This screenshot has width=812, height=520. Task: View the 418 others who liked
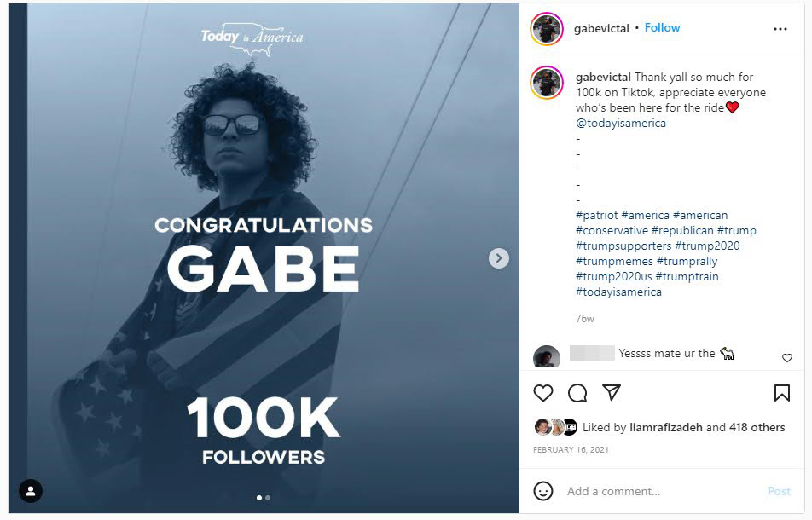tap(757, 427)
